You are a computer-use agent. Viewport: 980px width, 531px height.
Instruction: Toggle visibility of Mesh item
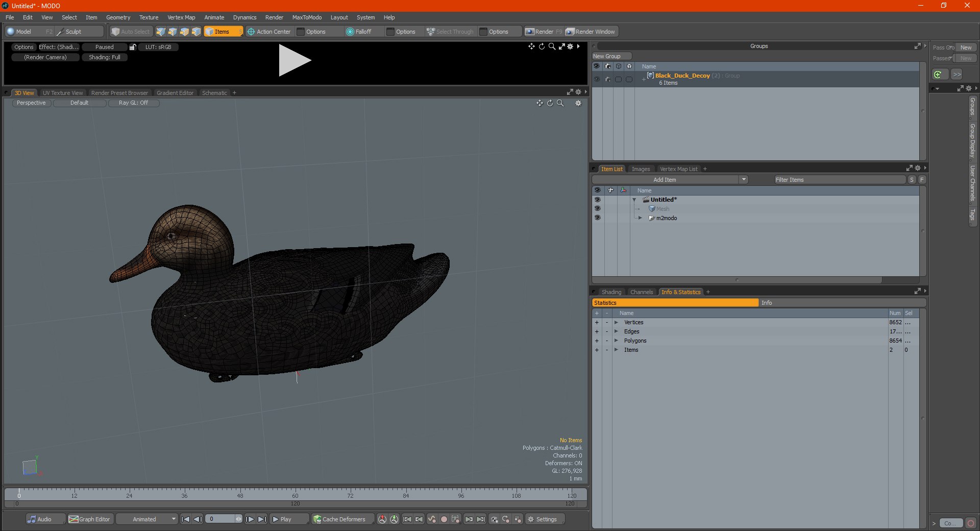pyautogui.click(x=597, y=209)
